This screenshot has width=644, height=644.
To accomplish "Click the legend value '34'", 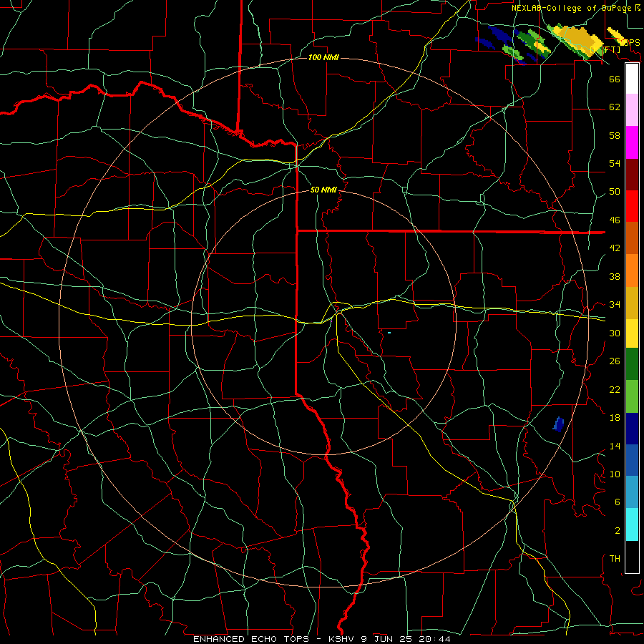I will pos(615,305).
